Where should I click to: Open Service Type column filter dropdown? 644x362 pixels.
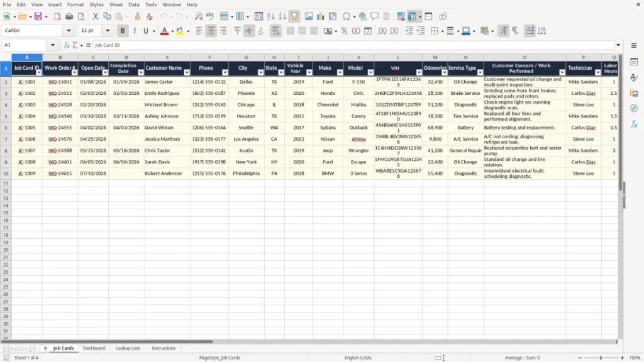click(x=480, y=73)
